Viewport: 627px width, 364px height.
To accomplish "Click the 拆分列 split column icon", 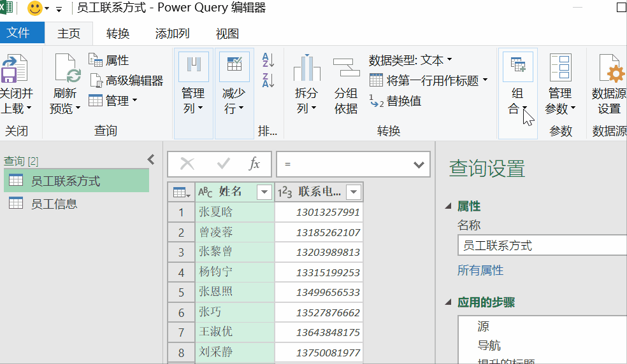I will coord(306,68).
